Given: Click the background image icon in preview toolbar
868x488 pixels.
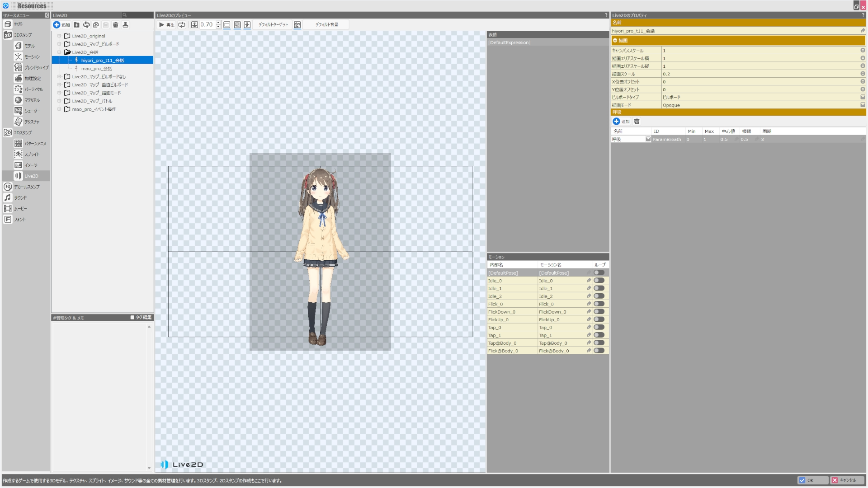Looking at the screenshot, I should [297, 25].
